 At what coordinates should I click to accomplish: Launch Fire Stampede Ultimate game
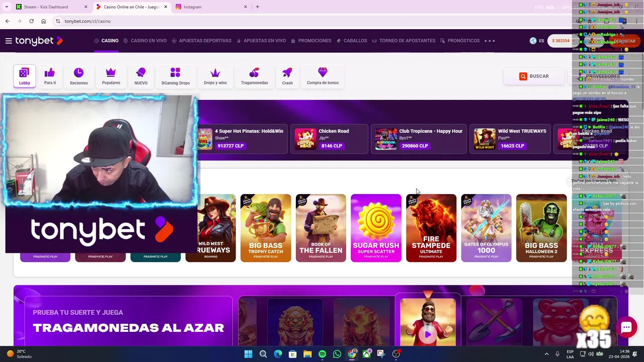tap(431, 228)
